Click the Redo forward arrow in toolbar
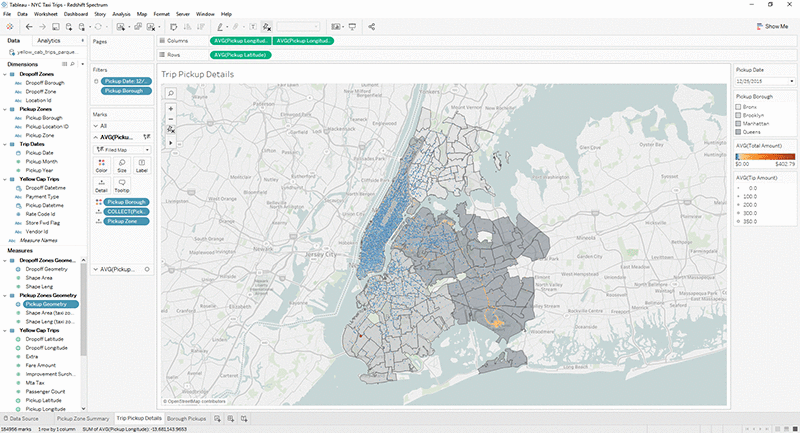Screen dimensions: 800x433 (x=42, y=27)
